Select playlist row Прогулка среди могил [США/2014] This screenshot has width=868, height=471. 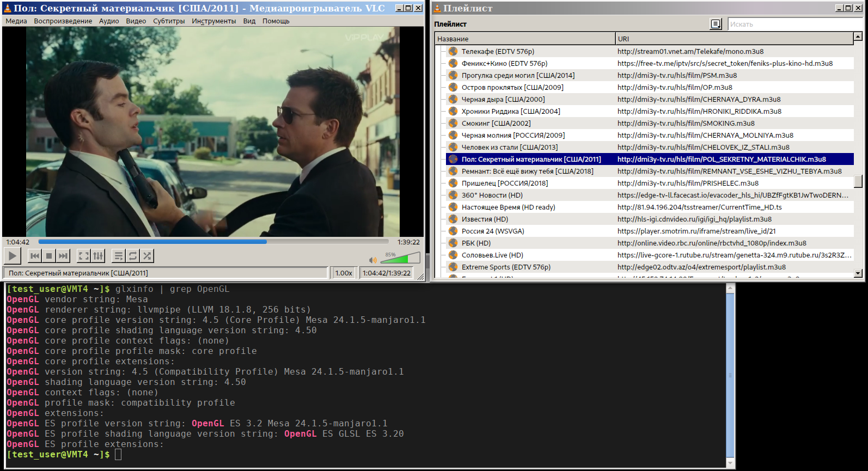pyautogui.click(x=650, y=75)
